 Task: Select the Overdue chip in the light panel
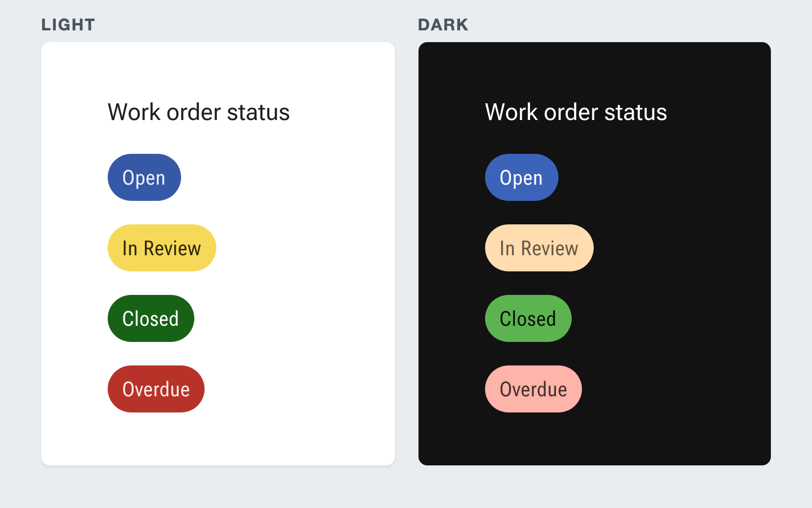(156, 389)
